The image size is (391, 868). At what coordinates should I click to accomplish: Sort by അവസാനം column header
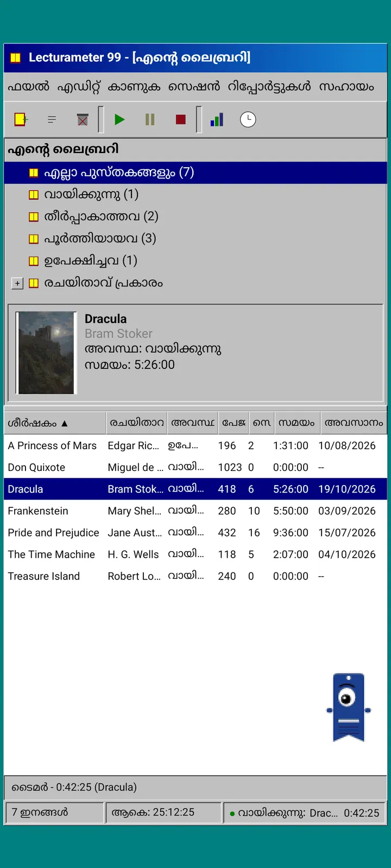click(354, 423)
